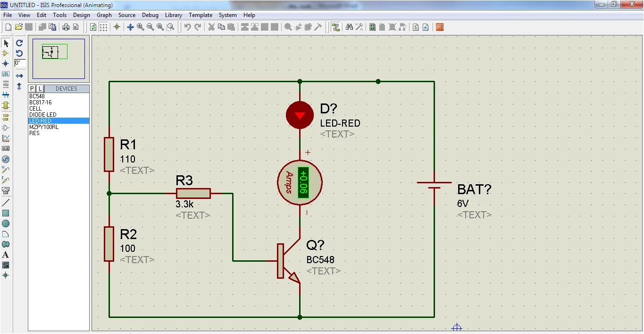Click the rotate anticlockwise icon
The width and height of the screenshot is (644, 334).
(x=19, y=53)
